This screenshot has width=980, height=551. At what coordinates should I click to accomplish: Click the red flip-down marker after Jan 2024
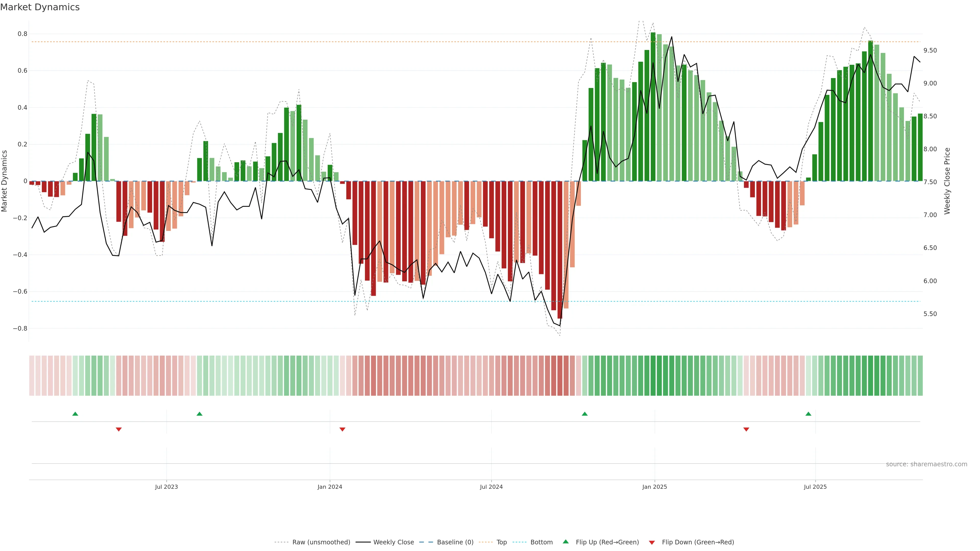(x=342, y=429)
